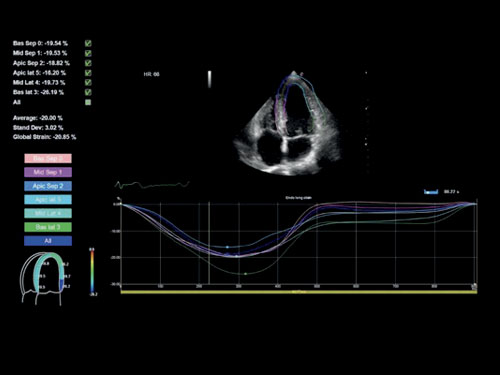This screenshot has height=375, width=500.
Task: Click the green peak marker on lowest curve
Action: (x=246, y=274)
